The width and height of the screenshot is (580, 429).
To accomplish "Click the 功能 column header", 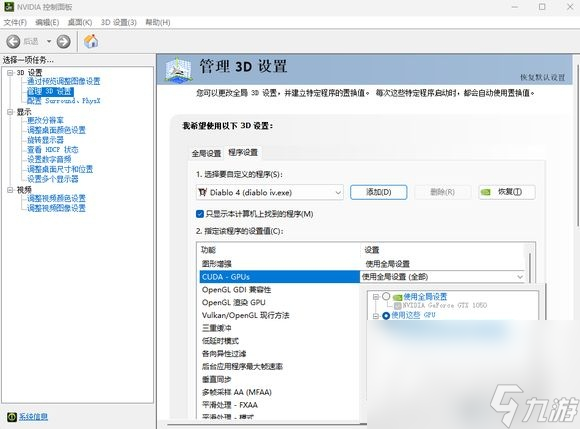I will (x=279, y=250).
